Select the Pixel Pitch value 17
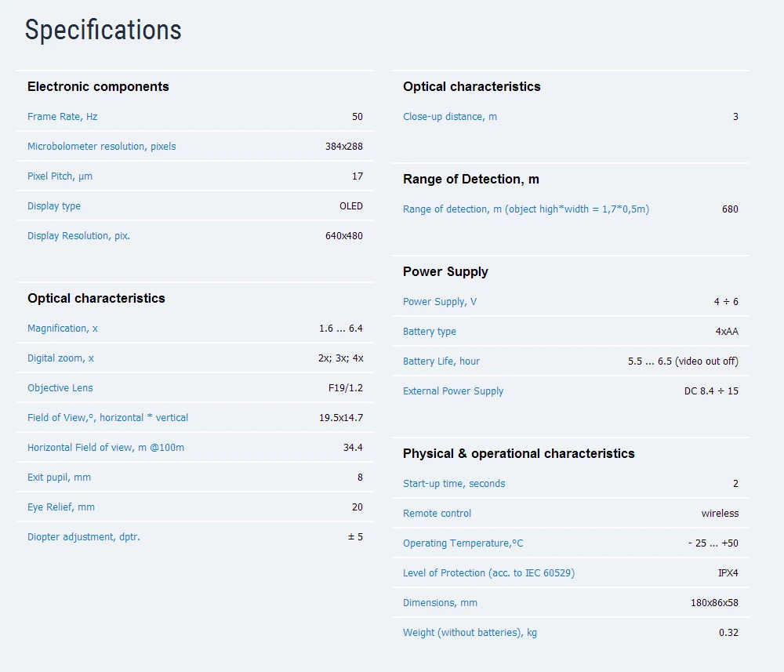Image resolution: width=784 pixels, height=672 pixels. [x=358, y=176]
